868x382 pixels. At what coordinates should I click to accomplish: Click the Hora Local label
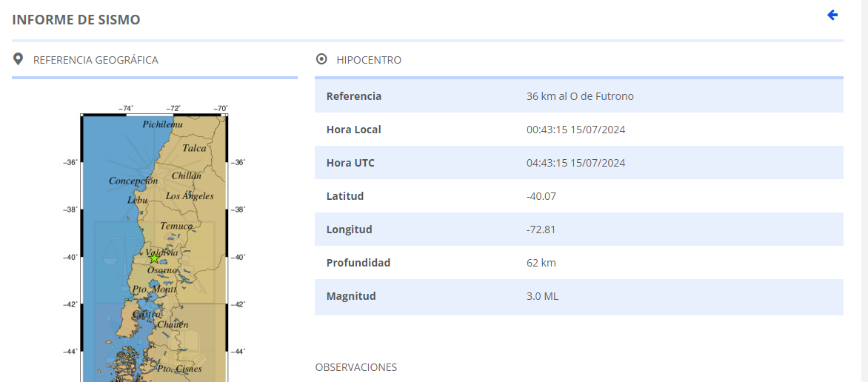pos(354,130)
